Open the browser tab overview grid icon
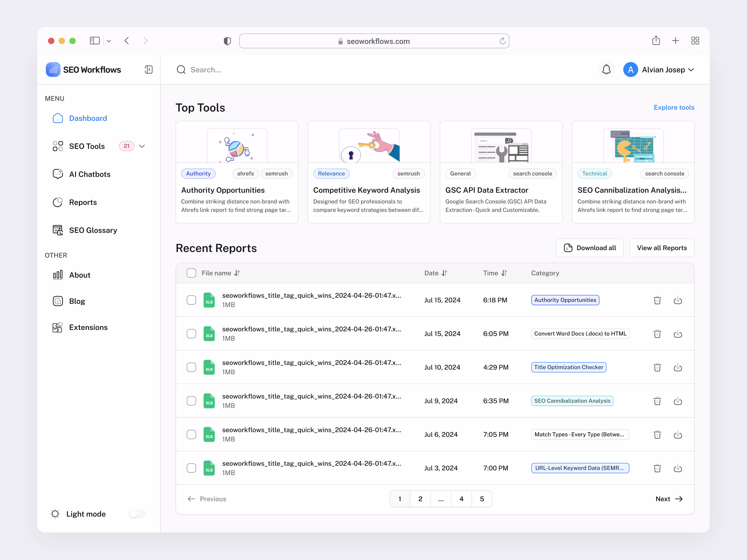This screenshot has height=560, width=747. tap(695, 41)
